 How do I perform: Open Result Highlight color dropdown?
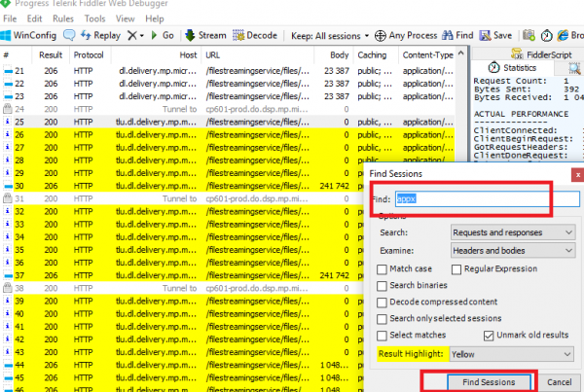coord(513,355)
